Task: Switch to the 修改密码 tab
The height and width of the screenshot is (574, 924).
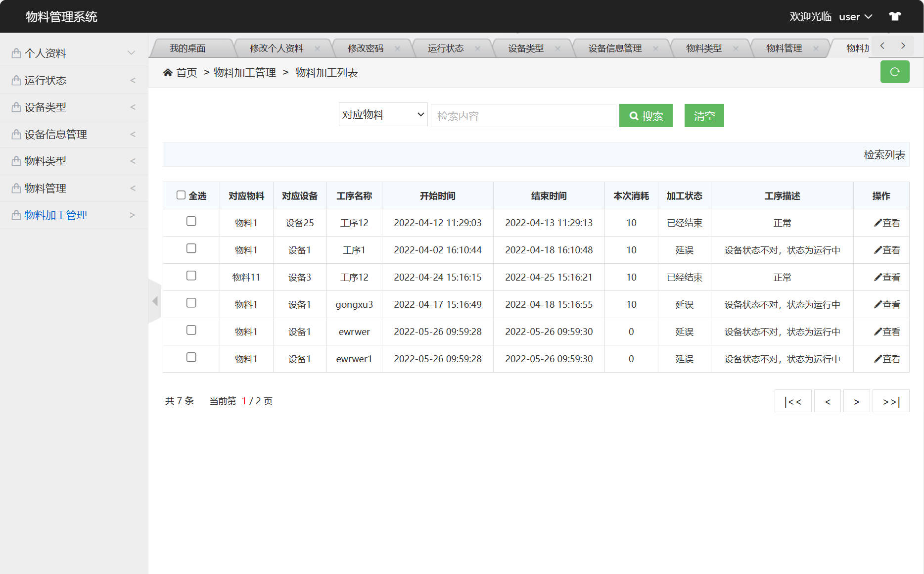Action: coord(366,48)
